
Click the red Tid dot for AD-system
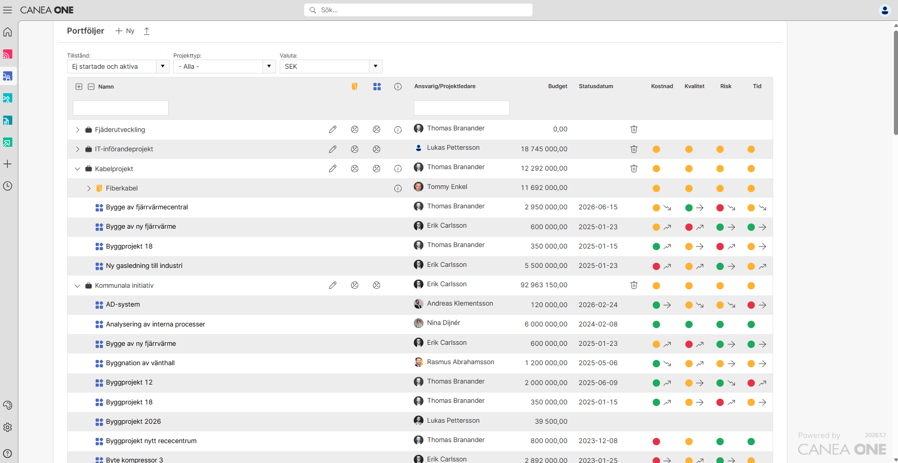(x=751, y=305)
